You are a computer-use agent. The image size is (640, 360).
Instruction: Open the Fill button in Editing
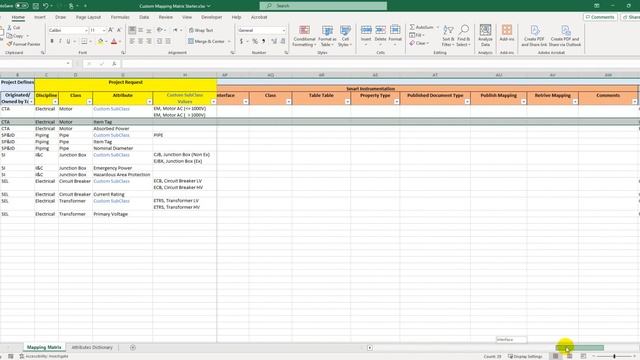(416, 35)
